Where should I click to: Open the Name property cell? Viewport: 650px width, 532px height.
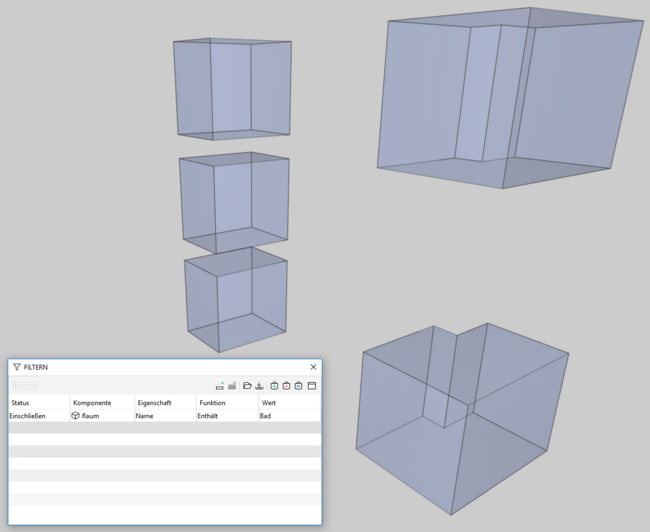(x=165, y=416)
